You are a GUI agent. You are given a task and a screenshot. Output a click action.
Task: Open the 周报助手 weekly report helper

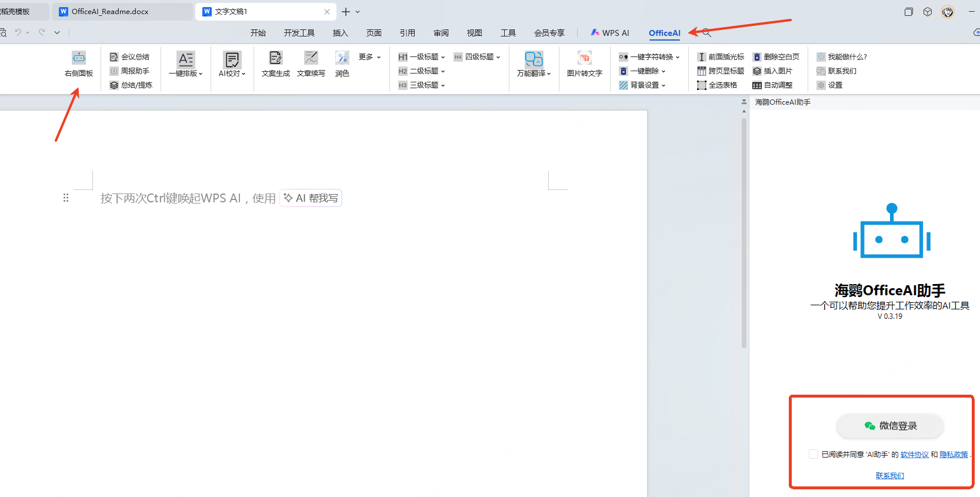(129, 71)
